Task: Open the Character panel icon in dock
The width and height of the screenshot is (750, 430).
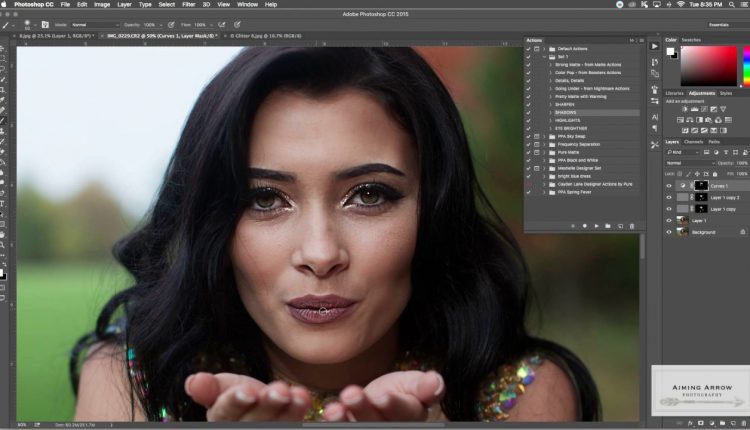Action: 654,117
